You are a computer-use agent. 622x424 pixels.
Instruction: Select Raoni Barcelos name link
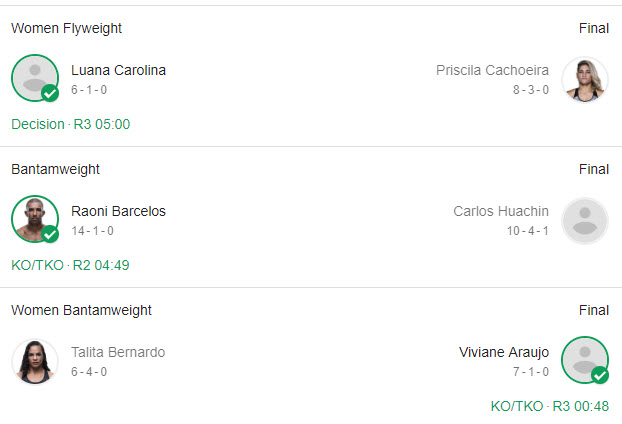point(118,211)
